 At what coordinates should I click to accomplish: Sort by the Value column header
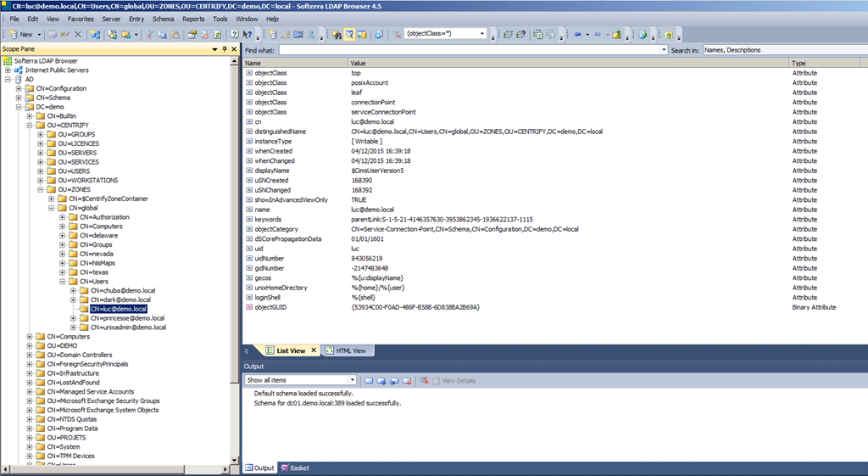[x=569, y=63]
